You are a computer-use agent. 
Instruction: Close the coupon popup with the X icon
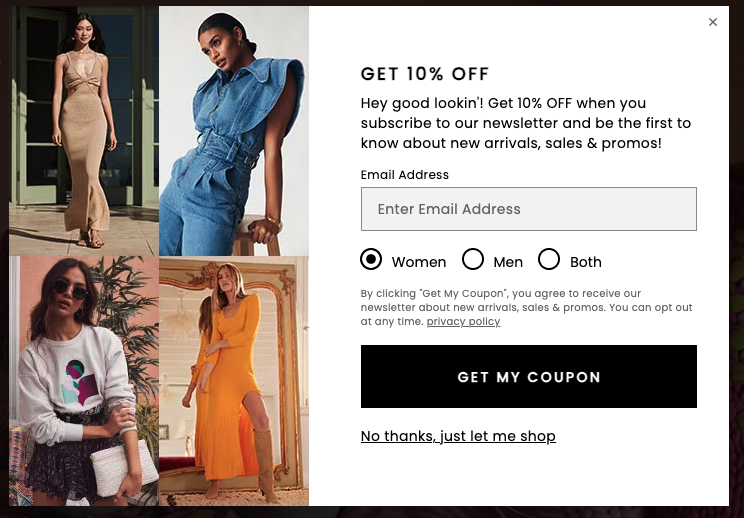click(712, 22)
